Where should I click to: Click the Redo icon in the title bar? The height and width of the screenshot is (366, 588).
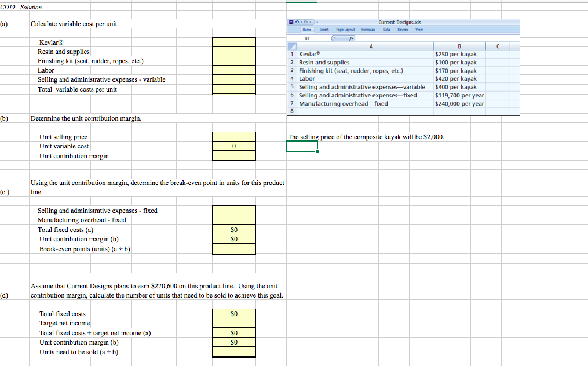pyautogui.click(x=305, y=21)
